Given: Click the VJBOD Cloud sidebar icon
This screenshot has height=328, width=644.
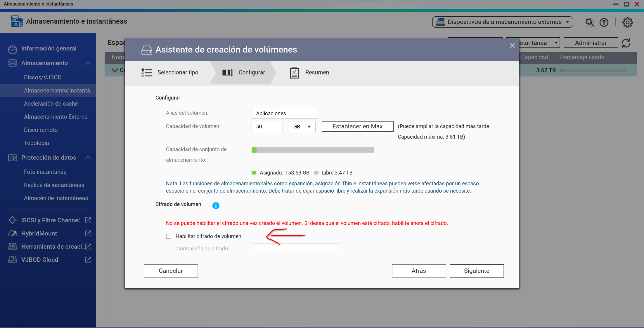Looking at the screenshot, I should pos(13,260).
